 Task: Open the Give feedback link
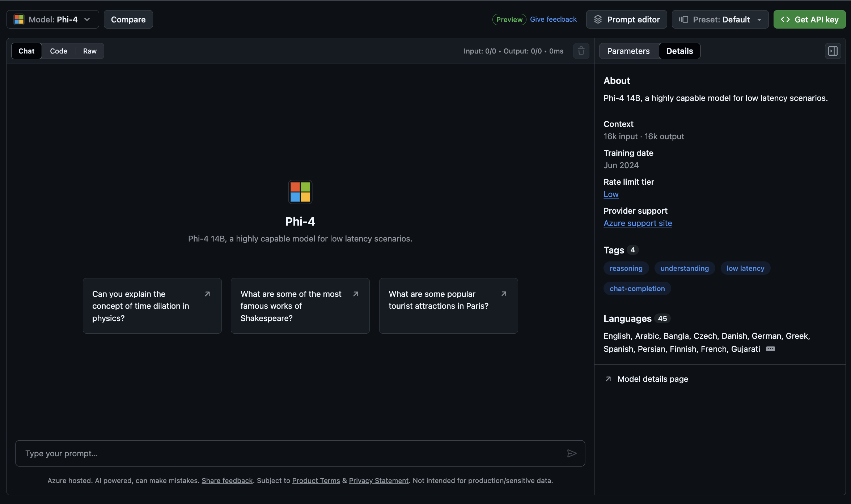tap(553, 19)
